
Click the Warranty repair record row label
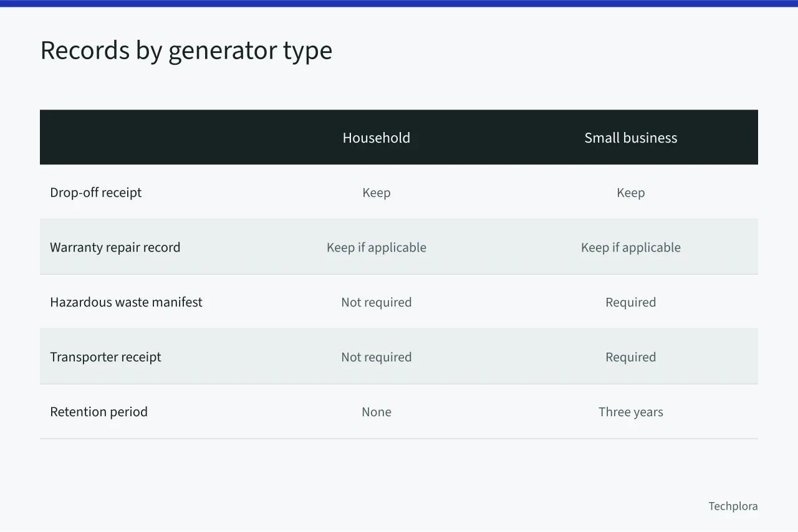click(115, 247)
